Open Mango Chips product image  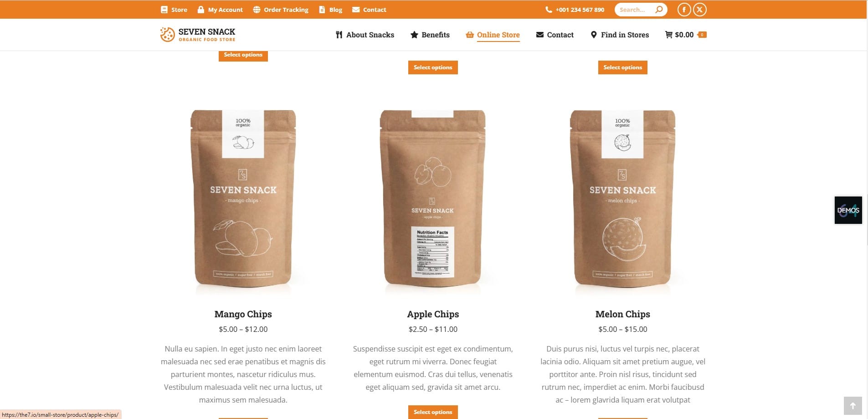(x=243, y=199)
